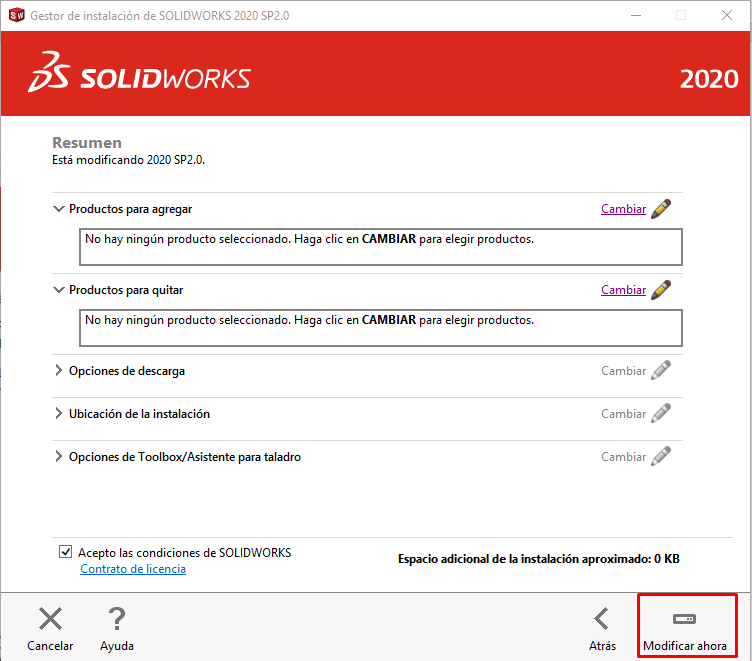Close the installer window

[x=727, y=15]
